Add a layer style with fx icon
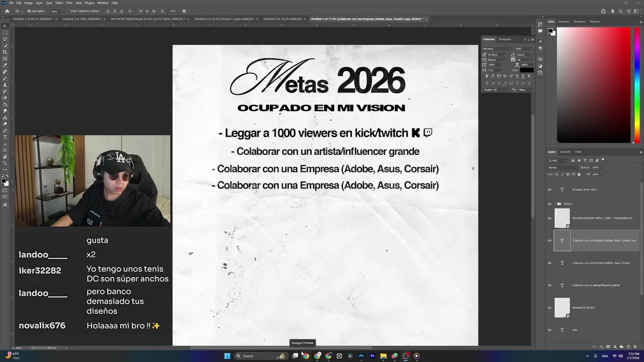 tap(601, 346)
